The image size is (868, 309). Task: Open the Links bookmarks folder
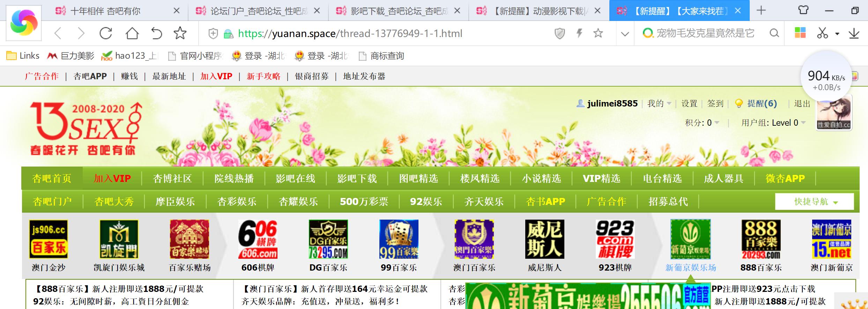coord(23,56)
